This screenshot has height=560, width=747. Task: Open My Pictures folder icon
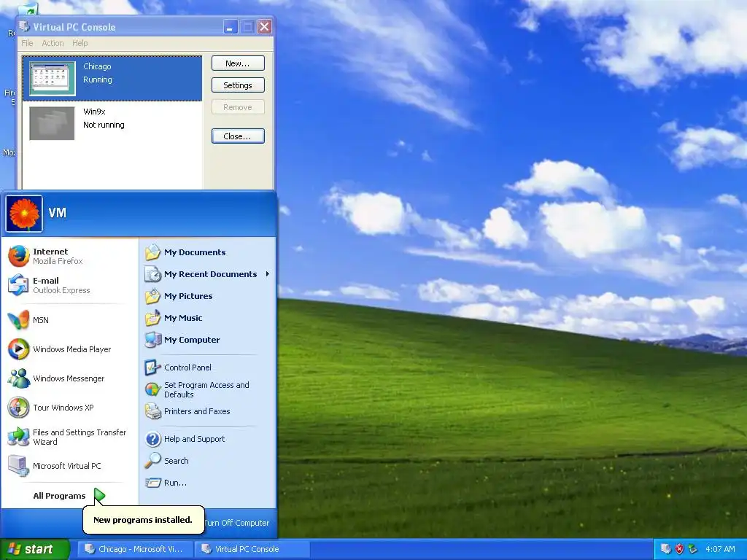pos(153,296)
